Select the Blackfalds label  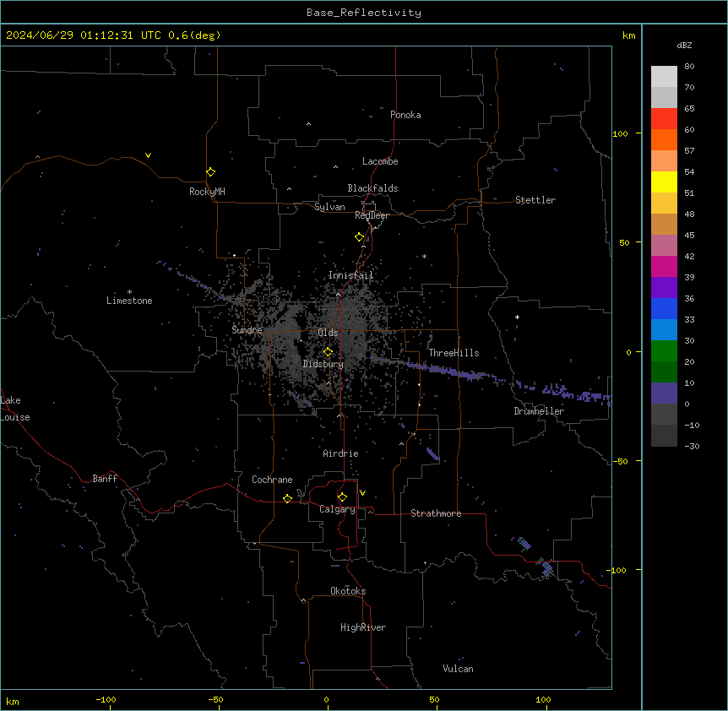372,188
